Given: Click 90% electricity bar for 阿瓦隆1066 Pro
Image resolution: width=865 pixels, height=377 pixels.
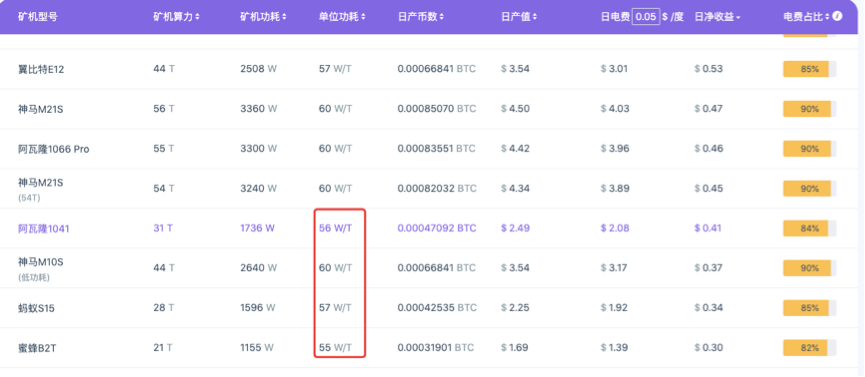Looking at the screenshot, I should click(x=809, y=149).
